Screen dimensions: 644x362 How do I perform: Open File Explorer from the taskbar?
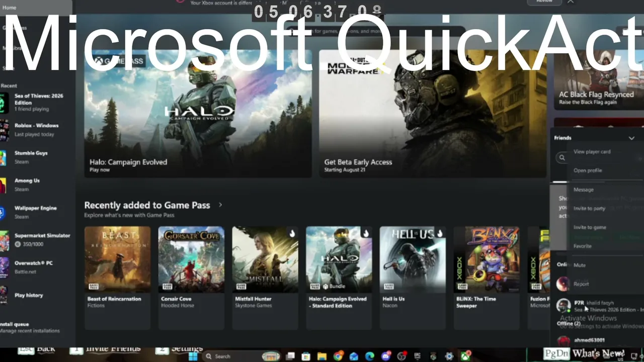point(321,356)
